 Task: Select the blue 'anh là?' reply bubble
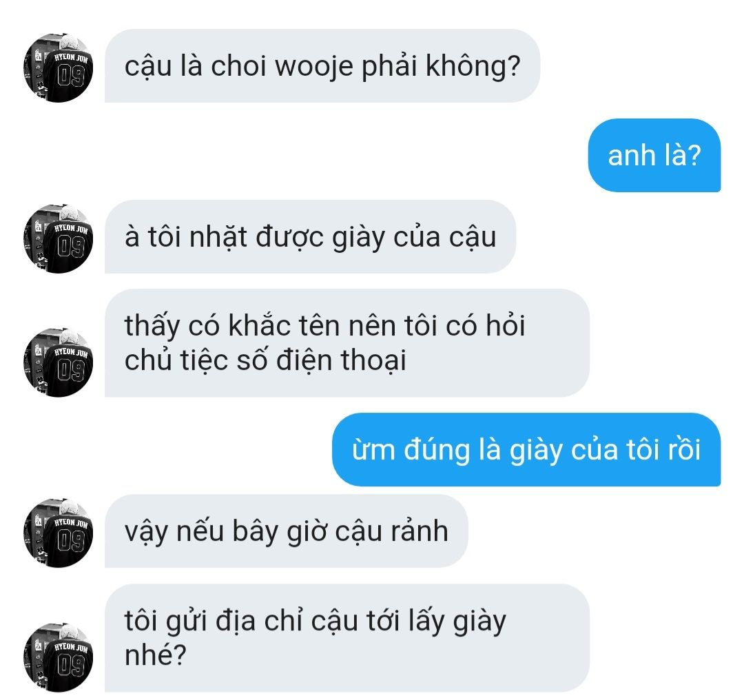click(654, 155)
